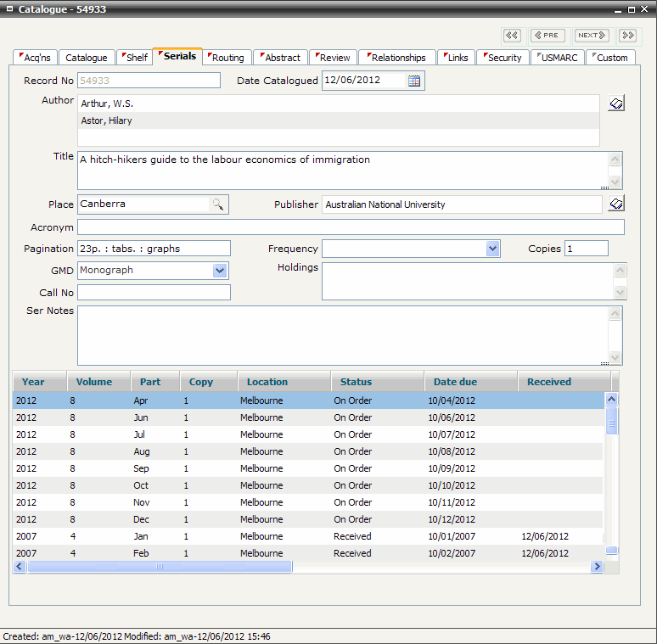The image size is (657, 644).
Task: Open the GMD Monograph dropdown
Action: [x=220, y=271]
